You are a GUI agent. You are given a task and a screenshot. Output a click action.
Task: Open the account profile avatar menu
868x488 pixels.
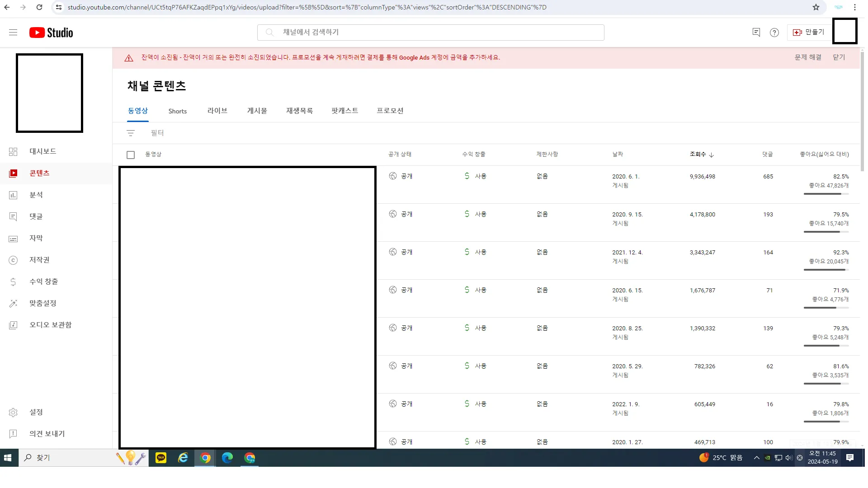click(x=844, y=31)
